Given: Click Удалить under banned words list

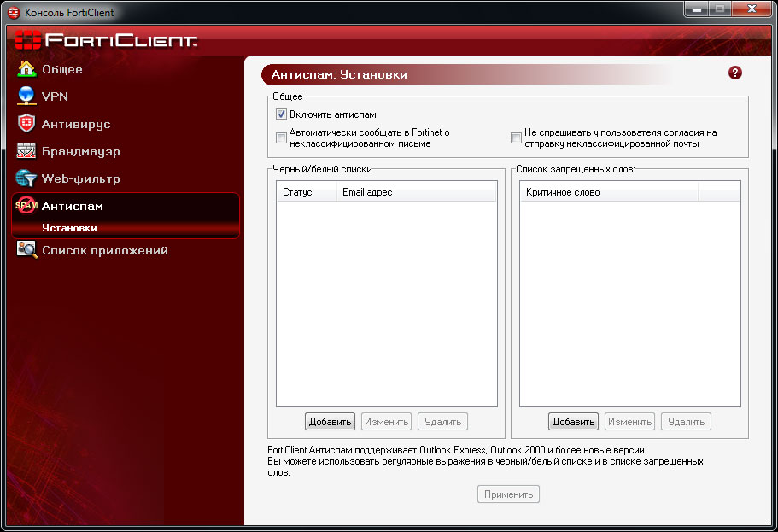Looking at the screenshot, I should click(x=687, y=421).
